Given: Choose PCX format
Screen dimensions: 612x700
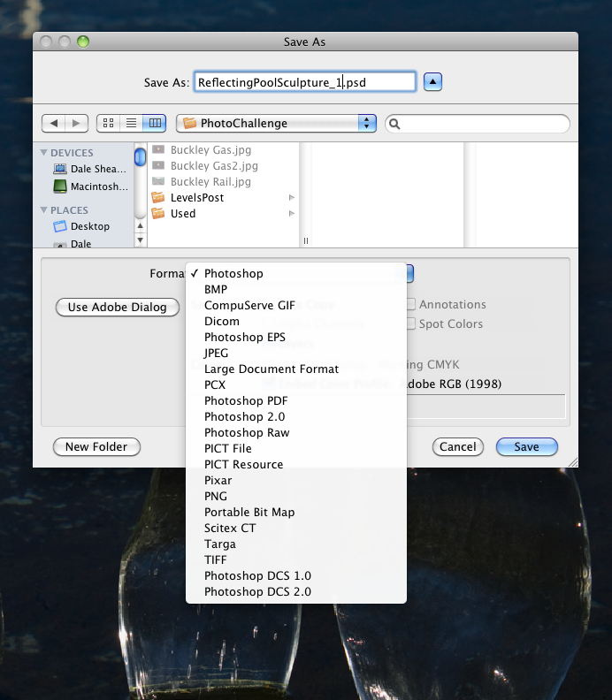Looking at the screenshot, I should [295, 384].
